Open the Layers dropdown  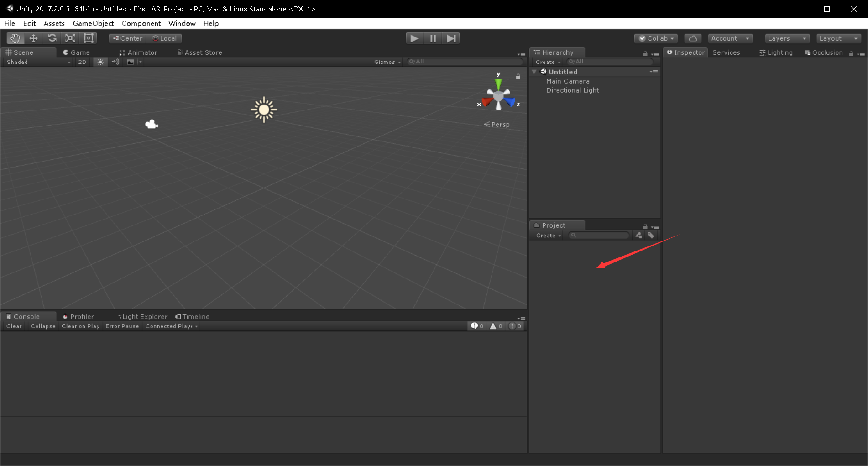pyautogui.click(x=787, y=38)
